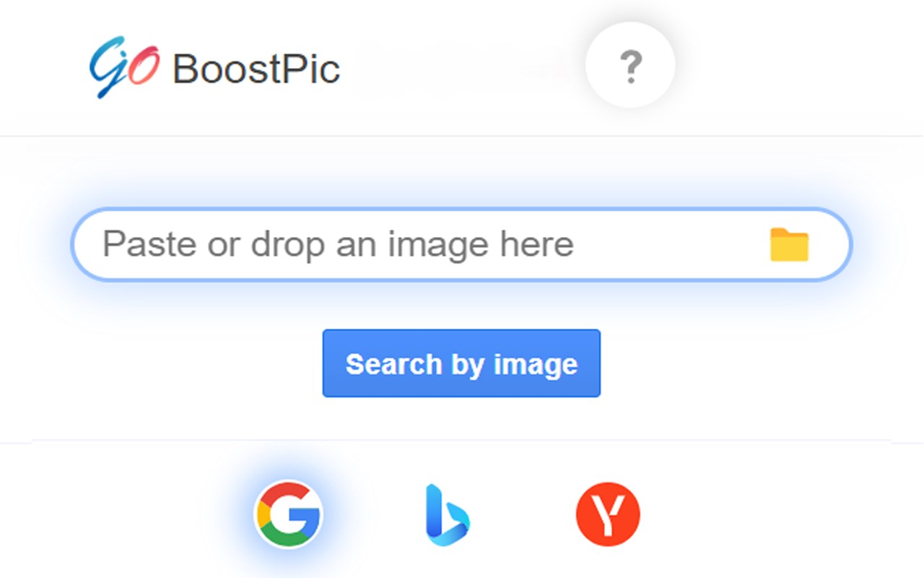Image resolution: width=924 pixels, height=578 pixels.
Task: Click the multicolor G logo
Action: tap(289, 514)
